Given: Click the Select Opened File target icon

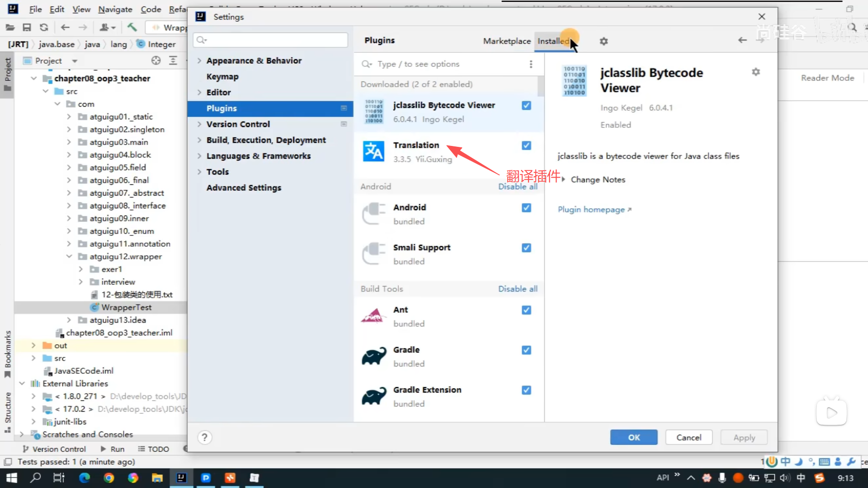Looking at the screenshot, I should click(156, 61).
